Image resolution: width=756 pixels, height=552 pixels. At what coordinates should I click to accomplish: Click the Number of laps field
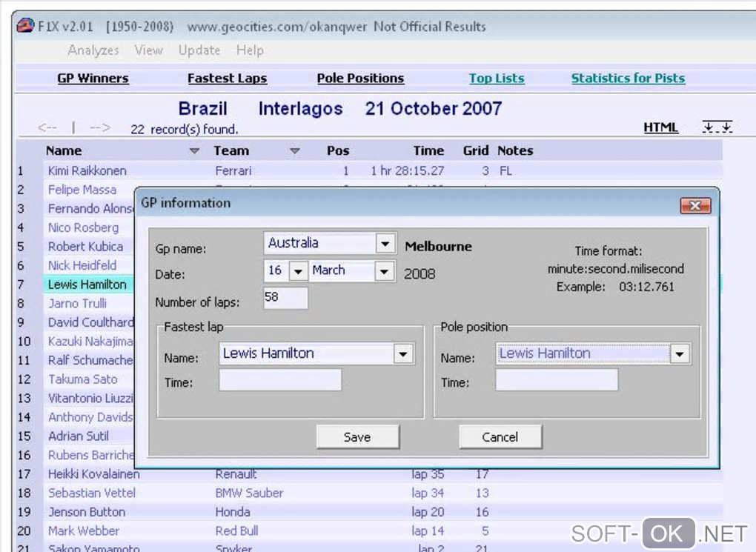285,298
